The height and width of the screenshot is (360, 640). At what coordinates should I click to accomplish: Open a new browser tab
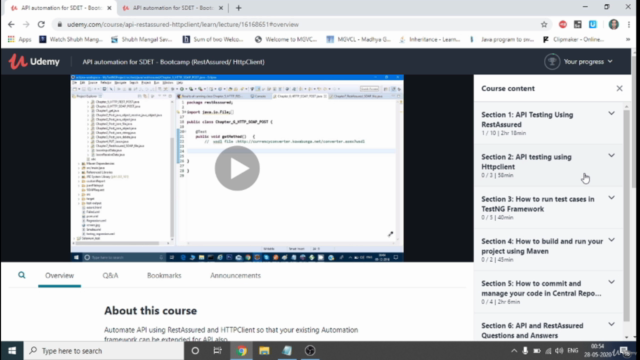click(238, 8)
